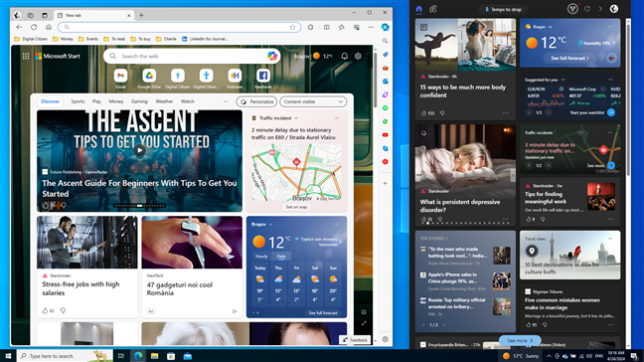Image resolution: width=644 pixels, height=362 pixels.
Task: Open Microsoft Edge from the taskbar
Action: tap(138, 356)
